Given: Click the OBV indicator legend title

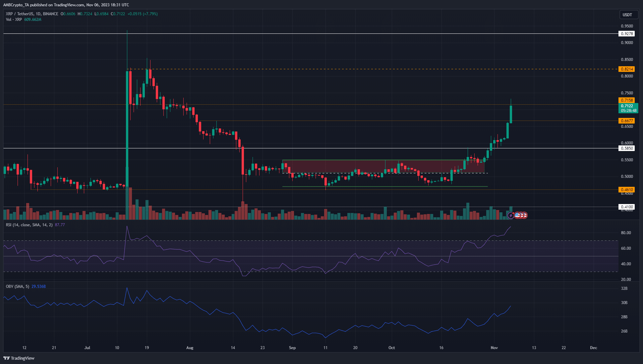Looking at the screenshot, I should click(18, 286).
